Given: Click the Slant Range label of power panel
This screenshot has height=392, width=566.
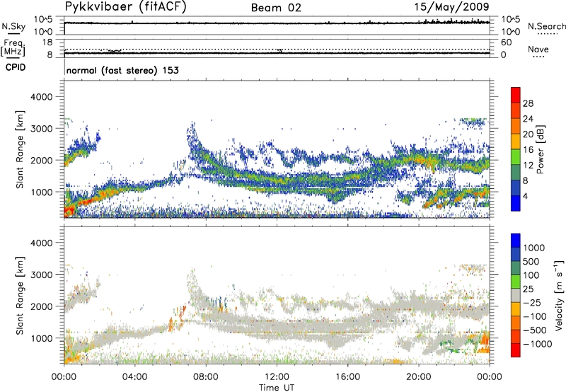Looking at the screenshot, I should [x=20, y=149].
